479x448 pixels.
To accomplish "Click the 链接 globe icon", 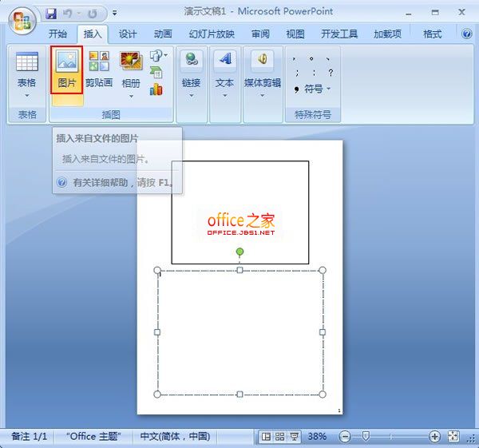I will [192, 59].
